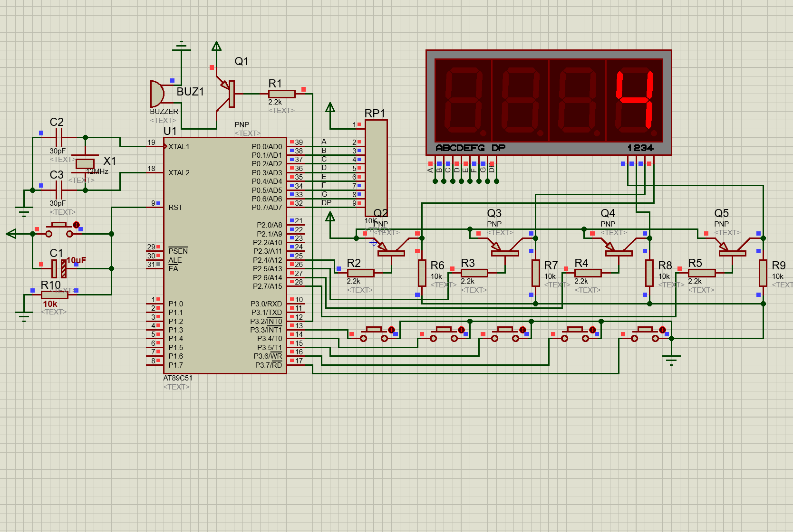Click the 'P0.7/AD7' pin label
Viewport: 793px width, 532px height.
point(267,208)
